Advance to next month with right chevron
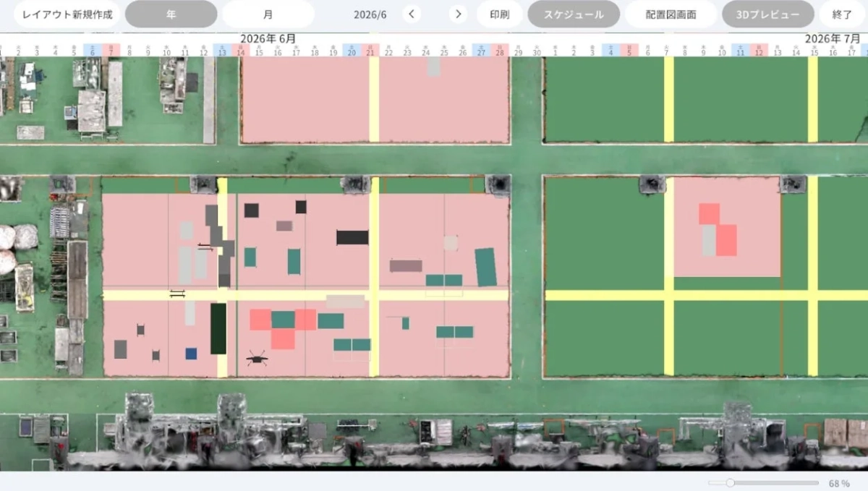This screenshot has width=868, height=491. [458, 14]
